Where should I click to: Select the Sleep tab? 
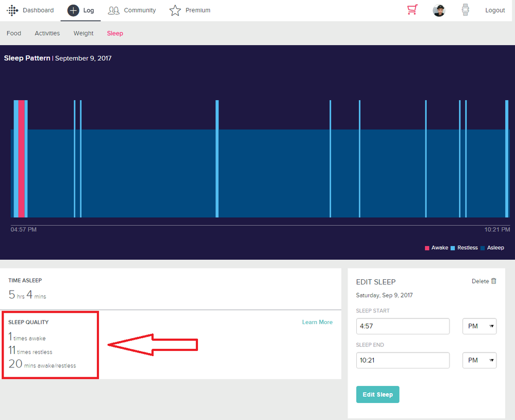coord(115,33)
